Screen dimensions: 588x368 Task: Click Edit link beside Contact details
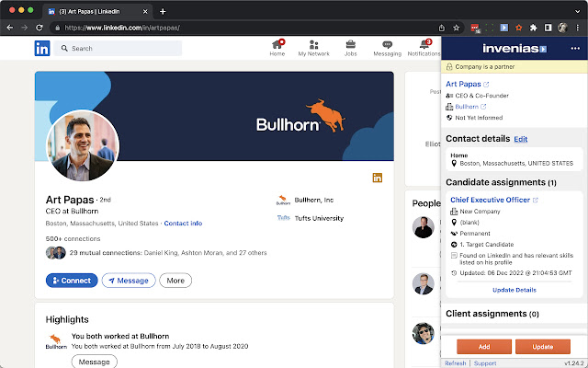tap(521, 139)
